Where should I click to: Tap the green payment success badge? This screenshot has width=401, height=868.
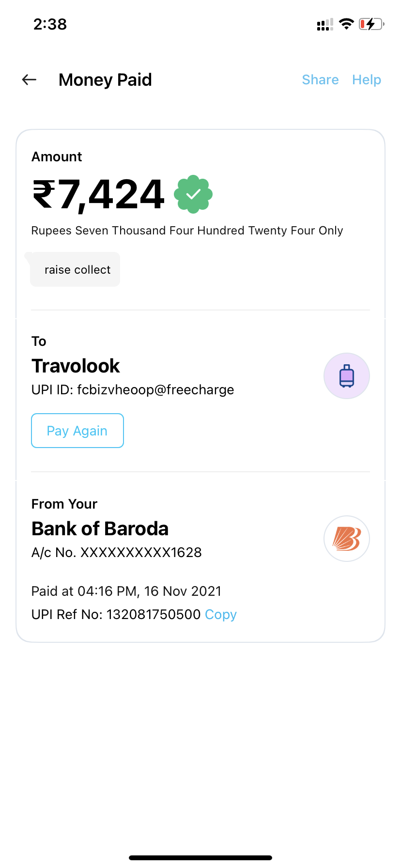click(193, 194)
